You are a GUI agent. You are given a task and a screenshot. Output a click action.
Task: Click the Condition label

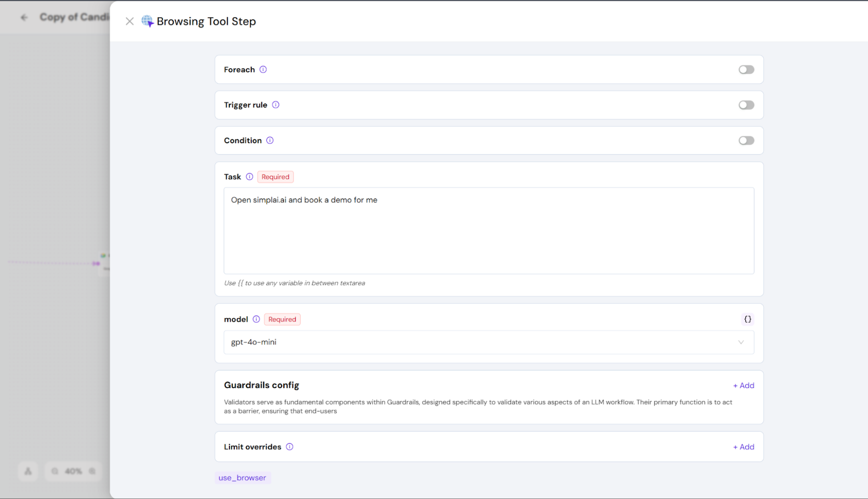tap(243, 140)
